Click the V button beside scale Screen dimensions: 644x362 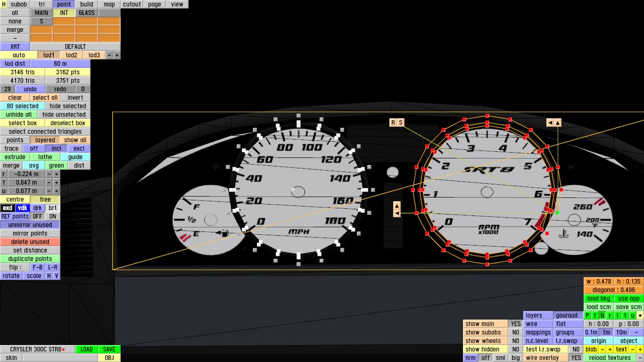tap(57, 276)
